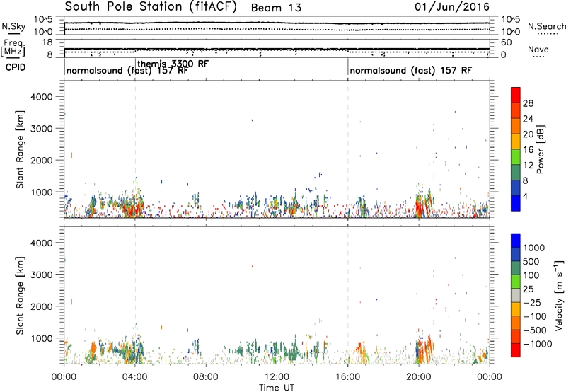
Task: Click the yellow 16–20 dB Power color segment
Action: [x=516, y=141]
